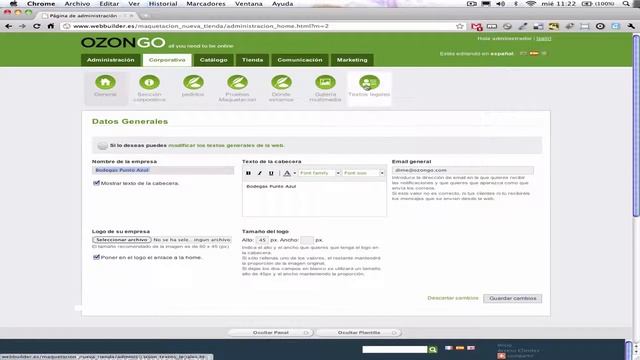Open the text color dropdown arrow
640x360 pixels.
294,173
